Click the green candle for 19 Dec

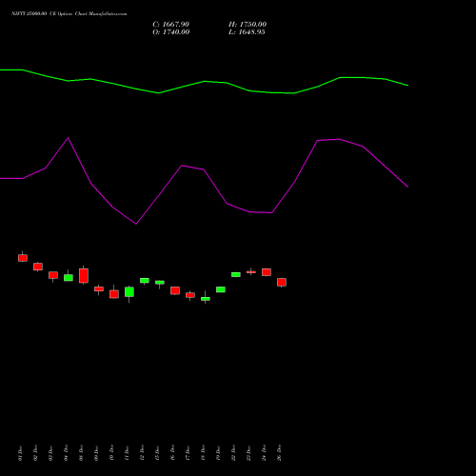(x=221, y=289)
